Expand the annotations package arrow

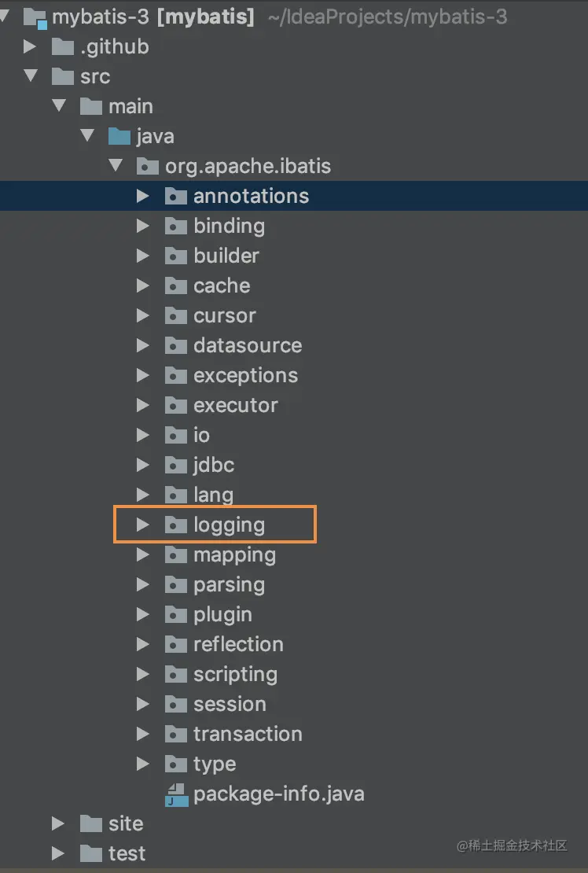coord(142,196)
